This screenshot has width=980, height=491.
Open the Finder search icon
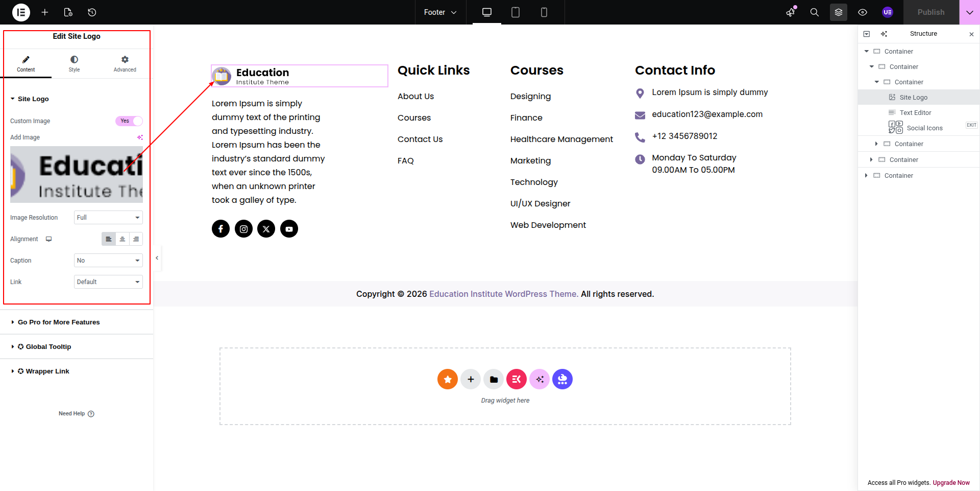coord(814,12)
